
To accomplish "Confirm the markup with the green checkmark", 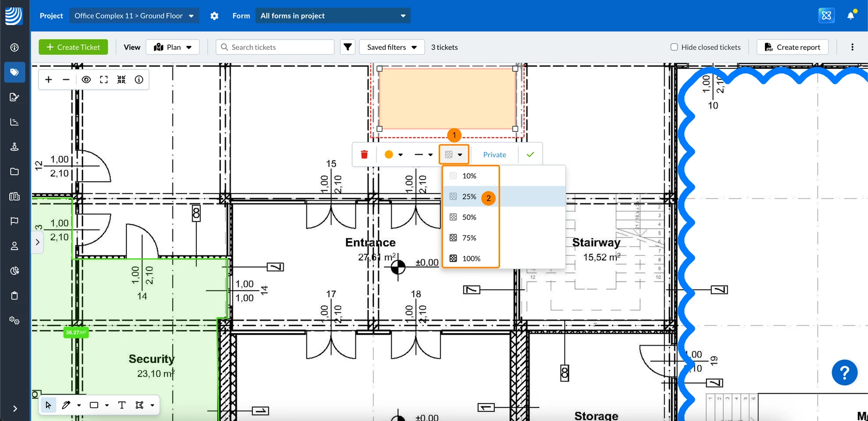I will [x=530, y=155].
